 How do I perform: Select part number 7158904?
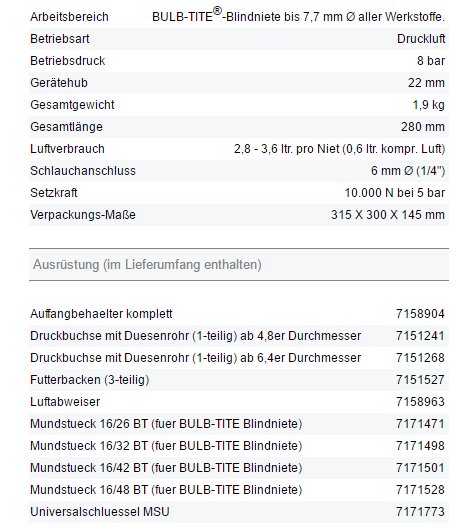[420, 314]
